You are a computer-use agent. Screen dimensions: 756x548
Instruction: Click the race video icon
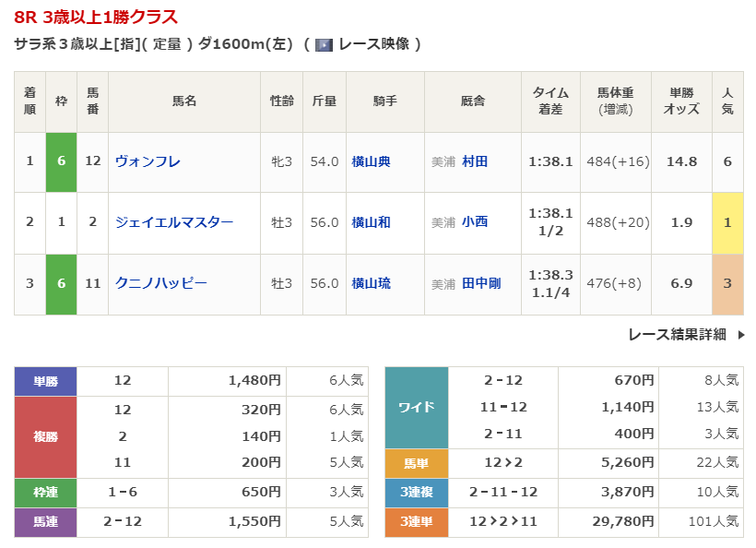click(x=324, y=44)
